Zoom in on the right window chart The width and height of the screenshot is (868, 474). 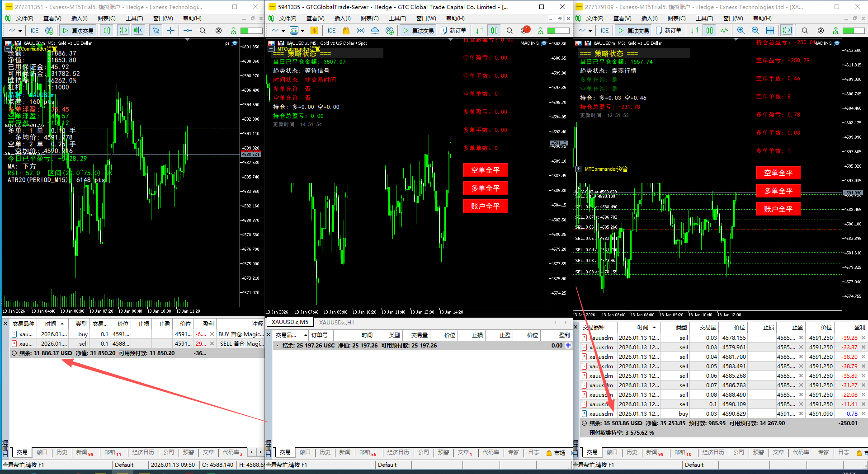pos(741,31)
